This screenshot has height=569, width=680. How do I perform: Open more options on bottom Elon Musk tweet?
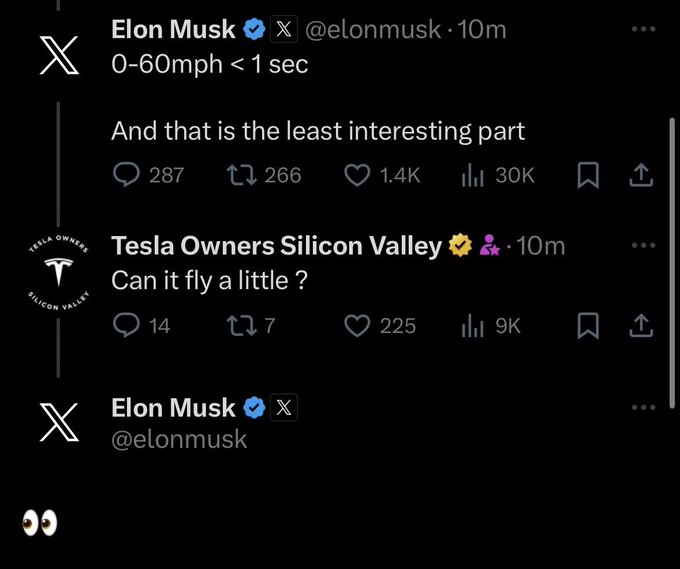(x=644, y=407)
